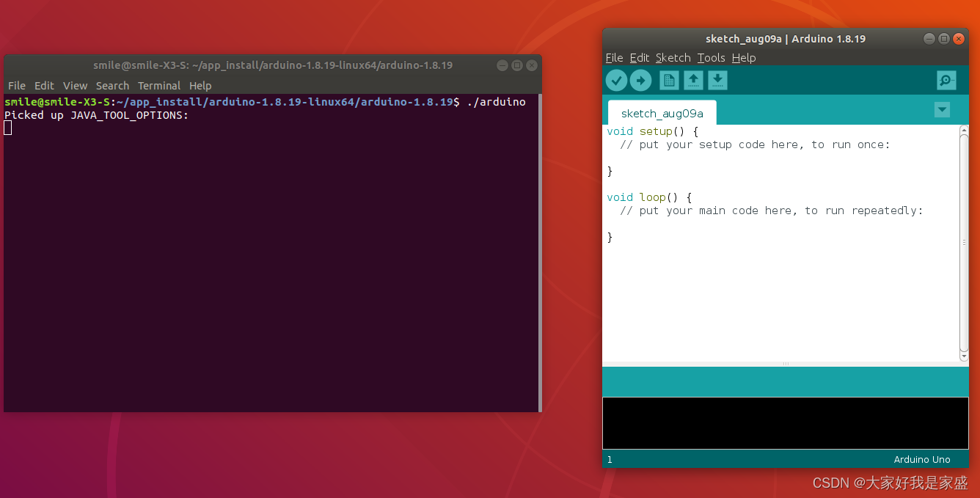
Task: Minimize the terminal window
Action: pos(502,65)
